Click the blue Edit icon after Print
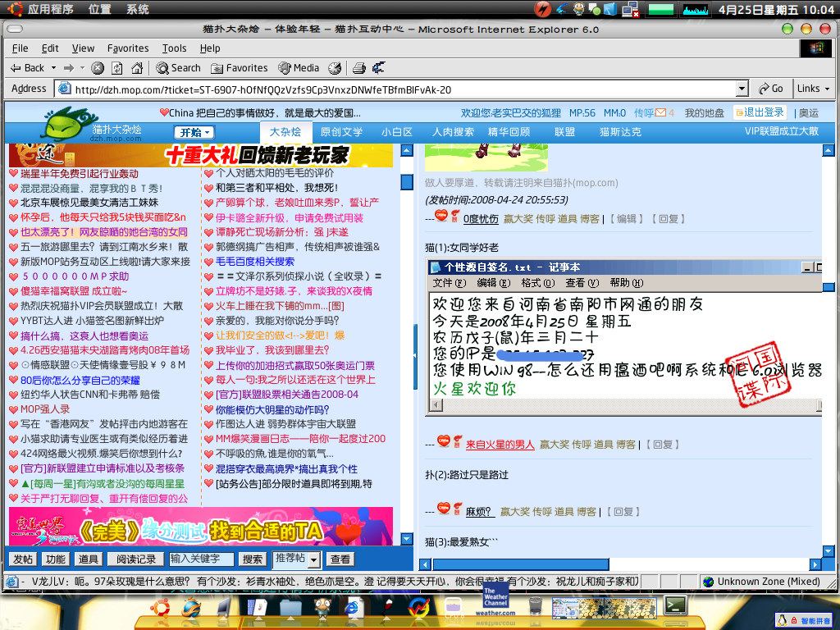The image size is (840, 630). tap(379, 68)
